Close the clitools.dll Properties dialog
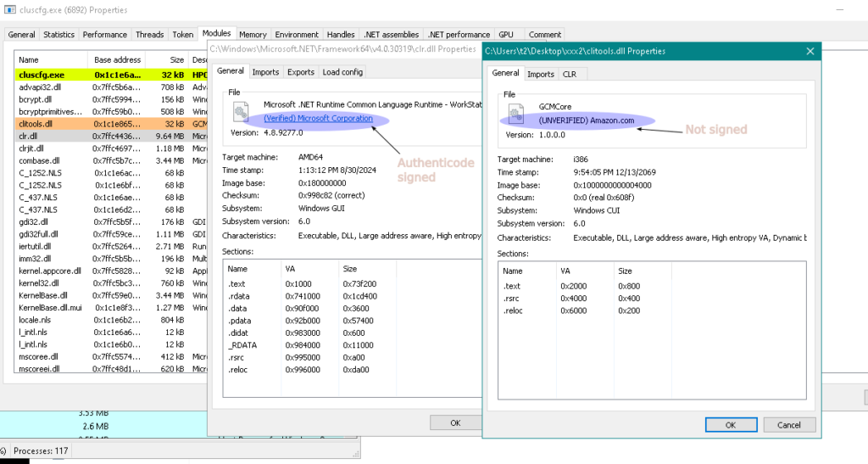This screenshot has height=464, width=868. 810,51
